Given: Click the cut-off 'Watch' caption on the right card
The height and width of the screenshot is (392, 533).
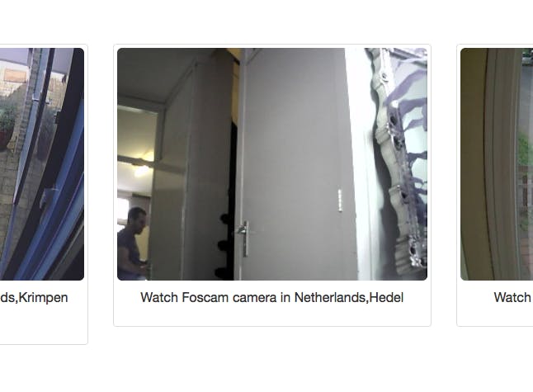Looking at the screenshot, I should [x=513, y=297].
